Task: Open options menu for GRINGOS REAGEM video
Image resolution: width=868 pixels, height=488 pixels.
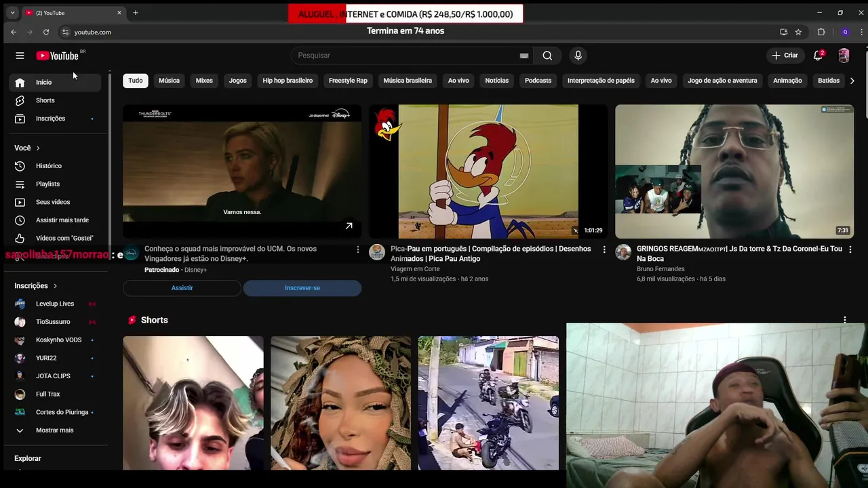Action: click(850, 249)
